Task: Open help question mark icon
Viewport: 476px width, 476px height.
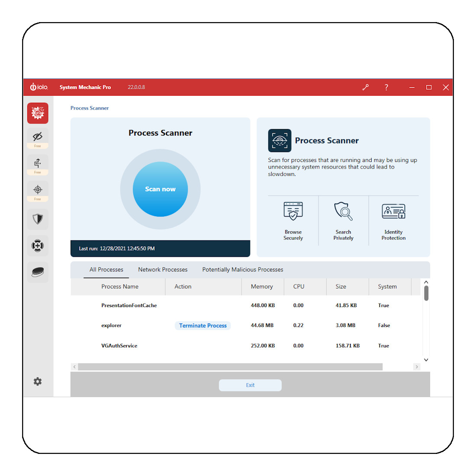Action: pos(386,87)
